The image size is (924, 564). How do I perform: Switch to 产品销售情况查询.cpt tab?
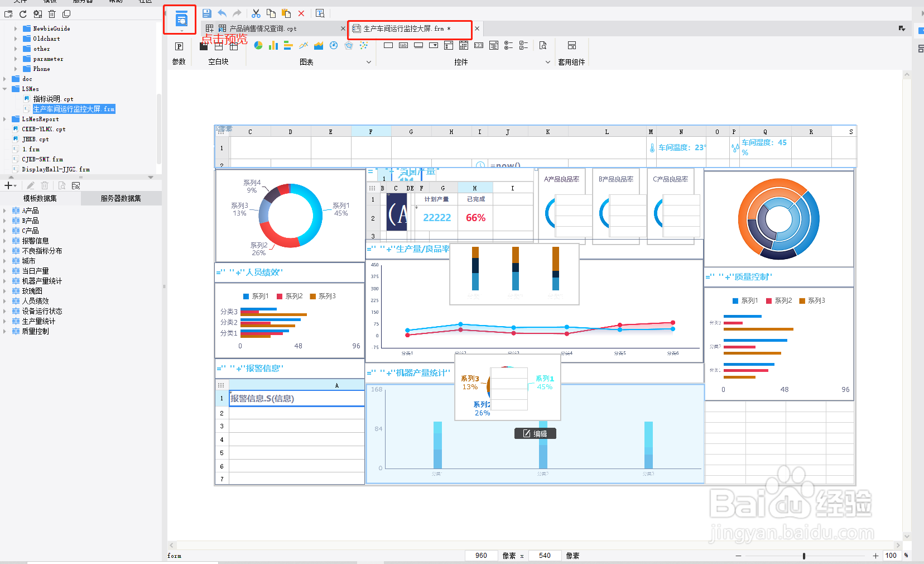coord(263,28)
